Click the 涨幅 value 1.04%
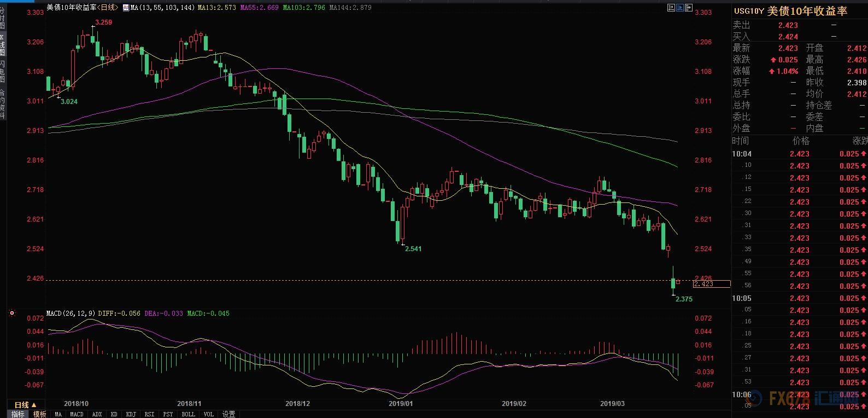Viewport: 868px width, 418px height. 787,71
